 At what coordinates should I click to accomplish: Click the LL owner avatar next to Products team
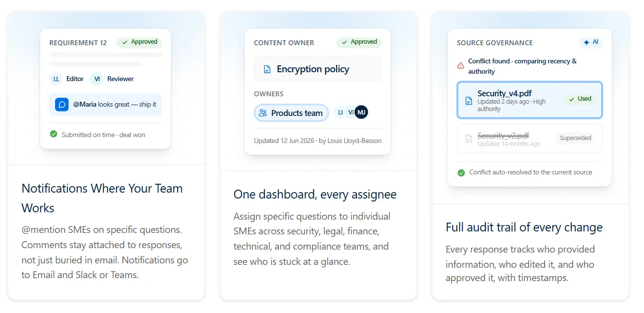pyautogui.click(x=340, y=112)
